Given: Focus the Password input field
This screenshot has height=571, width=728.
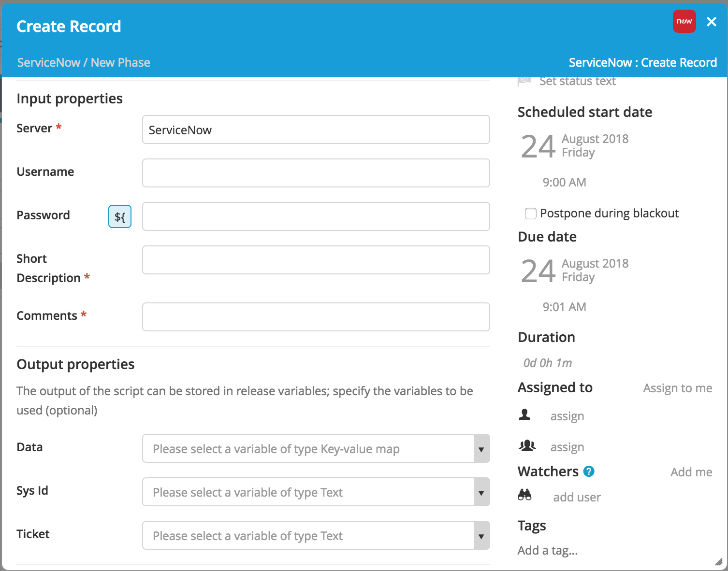Looking at the screenshot, I should pos(316,216).
